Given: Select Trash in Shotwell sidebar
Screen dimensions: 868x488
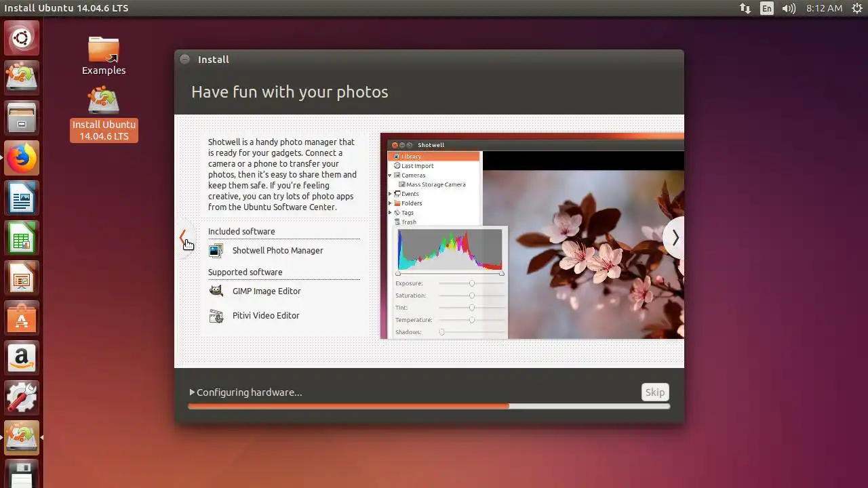Looking at the screenshot, I should click(406, 222).
